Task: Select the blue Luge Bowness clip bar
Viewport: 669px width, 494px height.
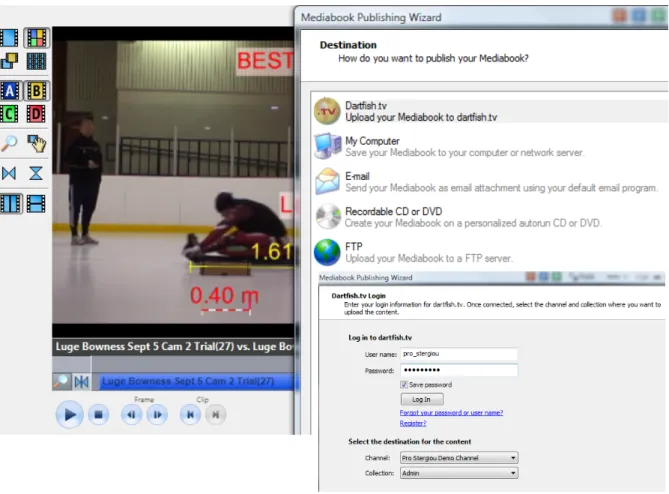Action: coord(198,381)
